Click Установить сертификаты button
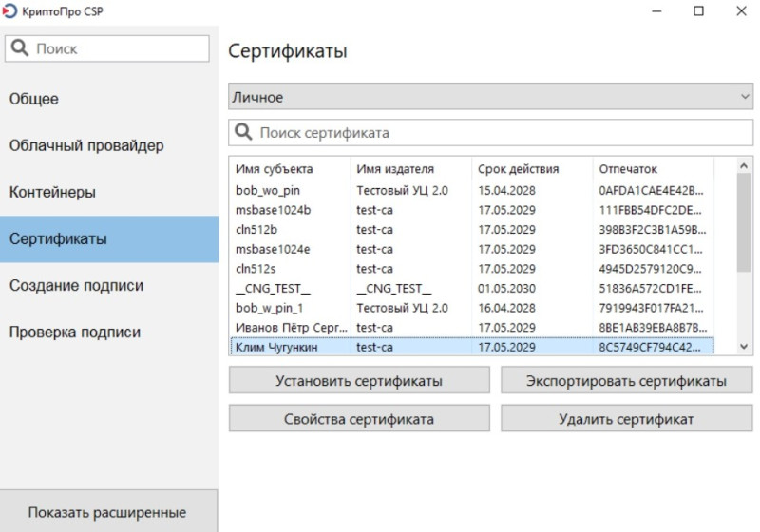Image resolution: width=760 pixels, height=532 pixels. click(x=359, y=380)
